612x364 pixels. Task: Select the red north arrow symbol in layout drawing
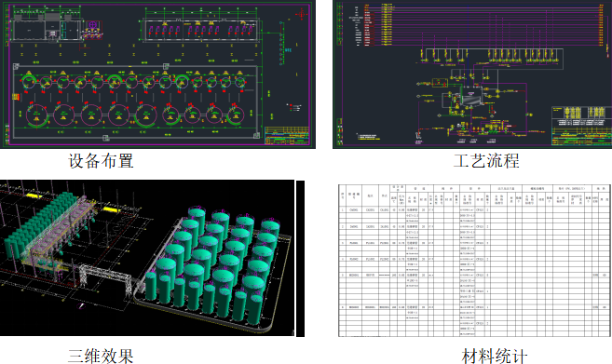301,15
